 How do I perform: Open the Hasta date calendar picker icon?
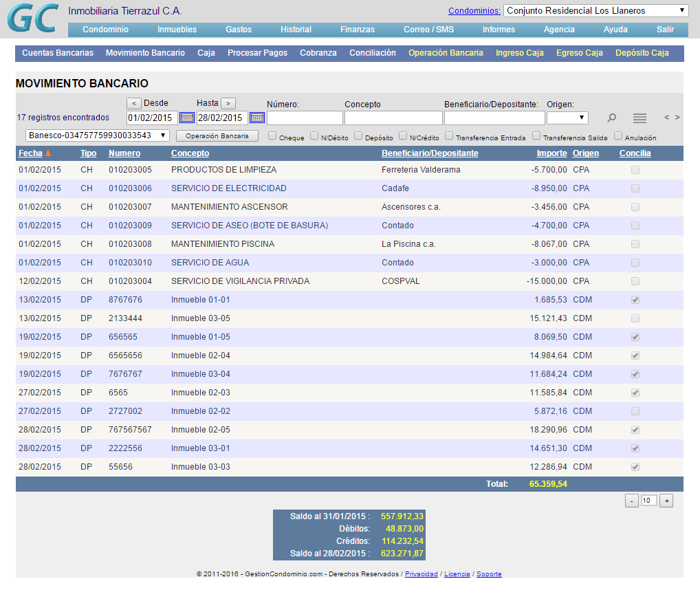pyautogui.click(x=257, y=118)
